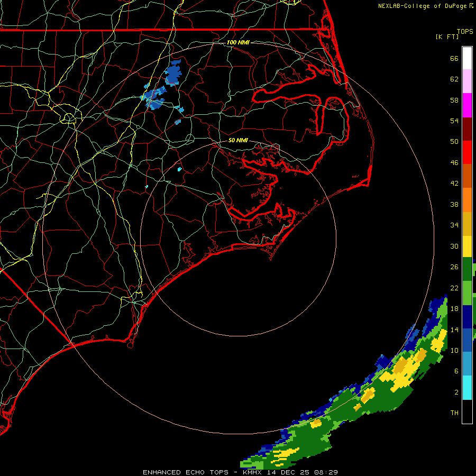Click the 100 NMI range ring label
Viewport: 476px width, 476px height.
(238, 42)
